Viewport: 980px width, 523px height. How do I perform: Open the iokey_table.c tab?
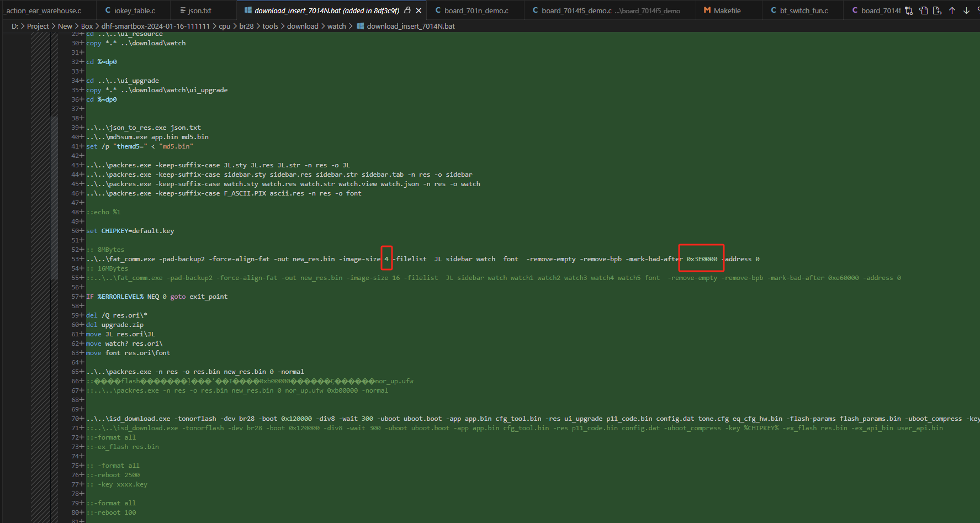(x=134, y=10)
